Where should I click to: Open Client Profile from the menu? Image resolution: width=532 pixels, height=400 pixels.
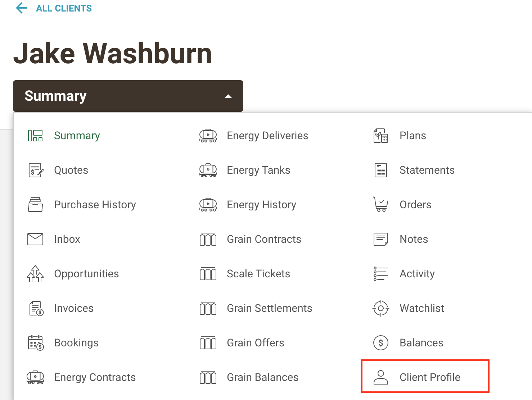pyautogui.click(x=425, y=377)
